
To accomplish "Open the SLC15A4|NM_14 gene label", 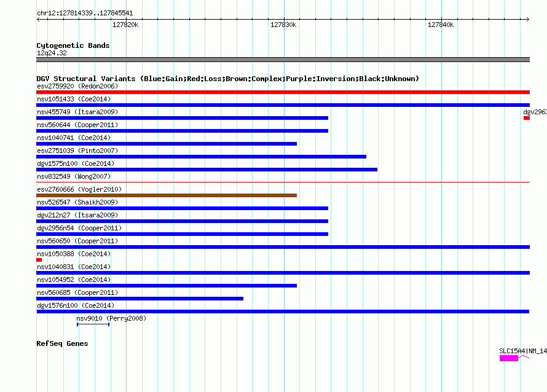I will 523,351.
